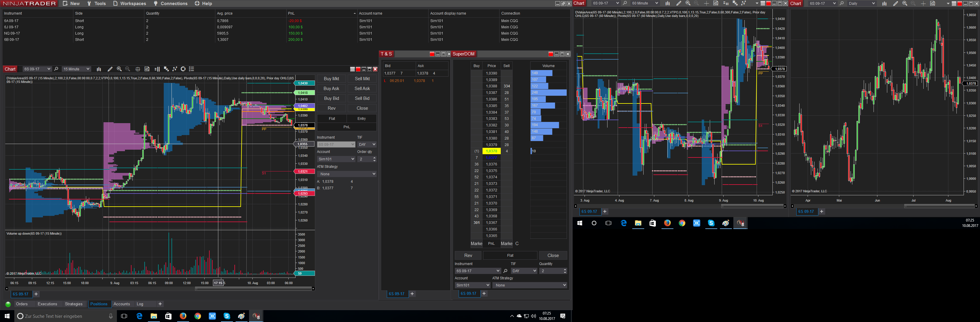Viewport: 980px width, 322px height.
Task: Click the green connection status indicator
Action: (8, 304)
